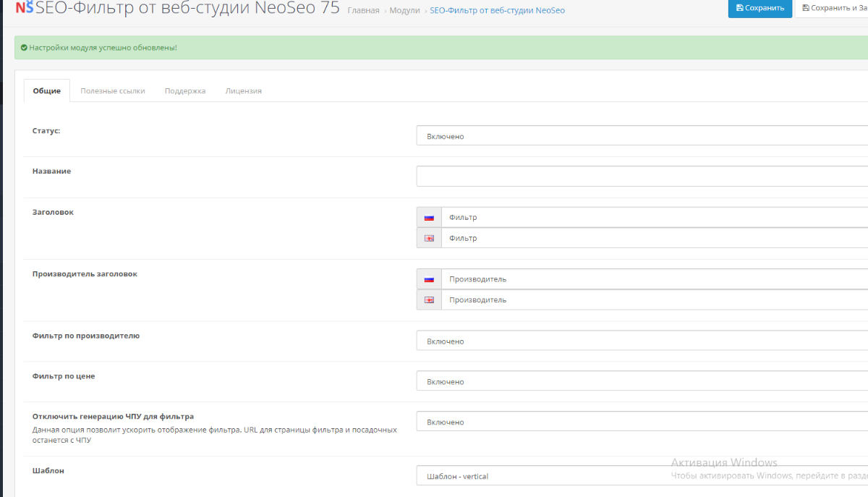Screen dimensions: 868x497
Task: Open the Главная breadcrumb link
Action: click(363, 10)
